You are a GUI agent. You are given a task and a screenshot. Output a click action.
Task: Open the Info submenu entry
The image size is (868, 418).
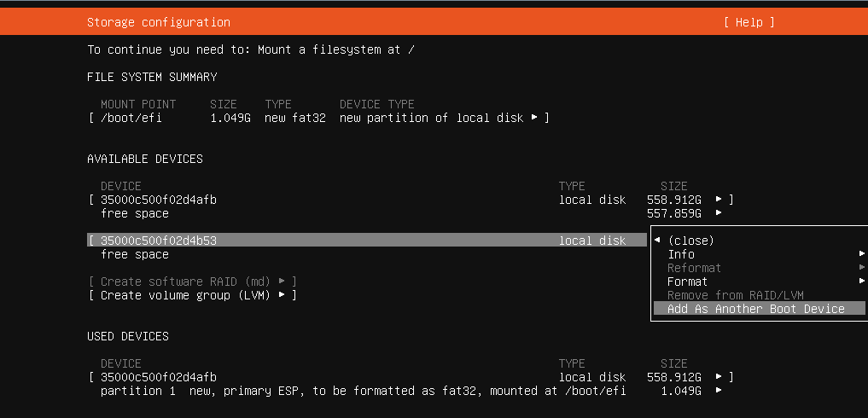click(681, 254)
